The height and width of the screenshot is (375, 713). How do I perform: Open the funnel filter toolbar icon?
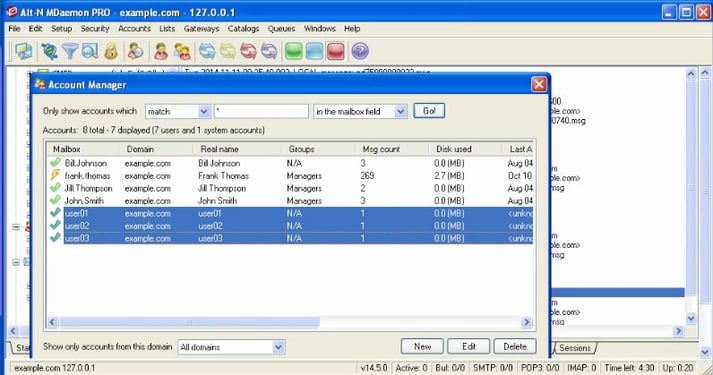click(70, 51)
